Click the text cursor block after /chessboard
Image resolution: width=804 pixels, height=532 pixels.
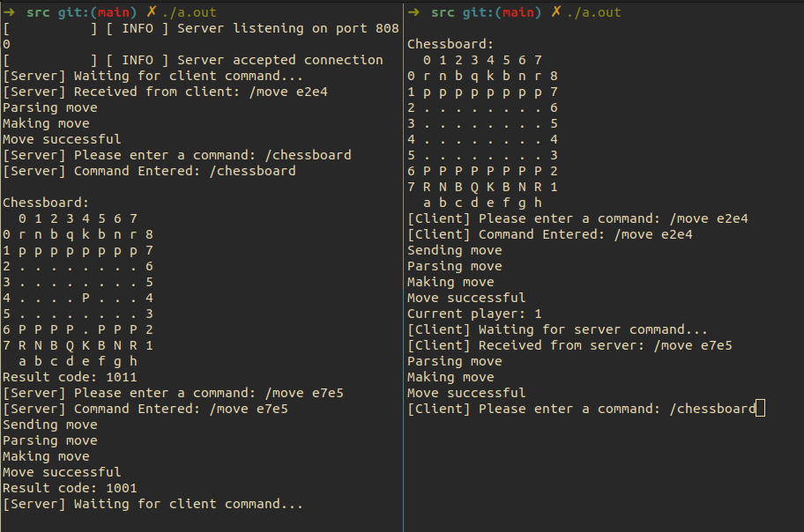tap(761, 409)
